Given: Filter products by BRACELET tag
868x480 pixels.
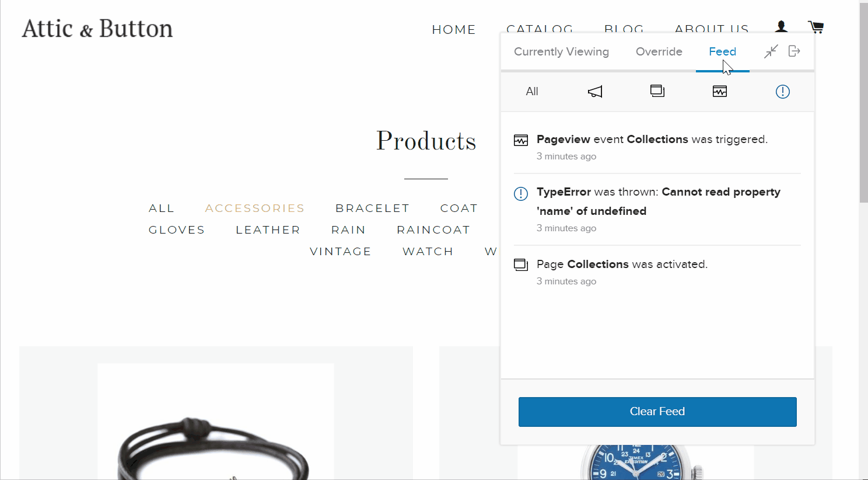Looking at the screenshot, I should pos(372,208).
